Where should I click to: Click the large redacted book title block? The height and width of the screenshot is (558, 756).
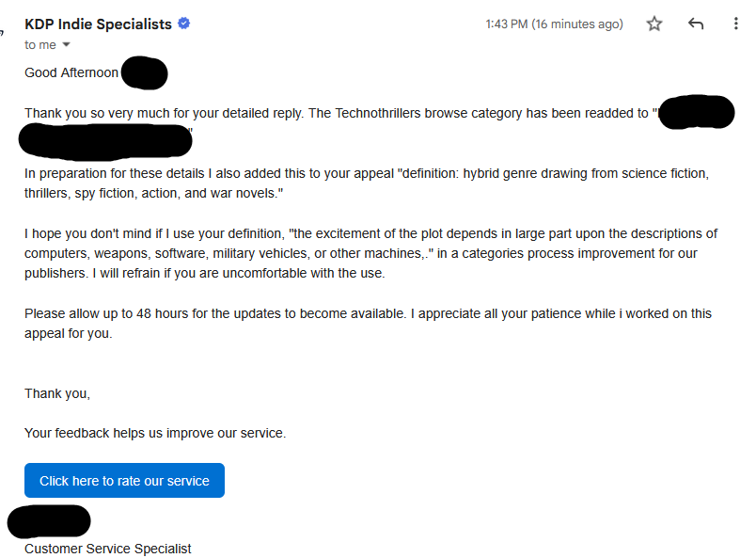(x=105, y=141)
